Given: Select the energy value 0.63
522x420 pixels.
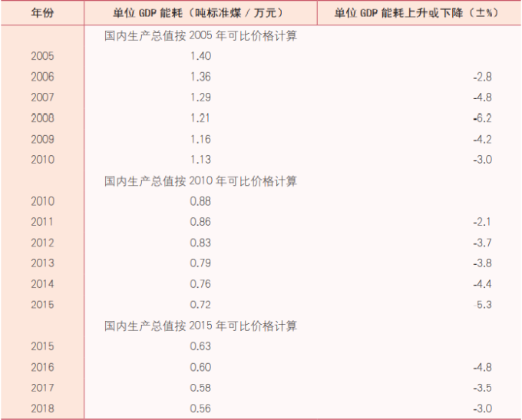Looking at the screenshot, I should click(200, 346).
